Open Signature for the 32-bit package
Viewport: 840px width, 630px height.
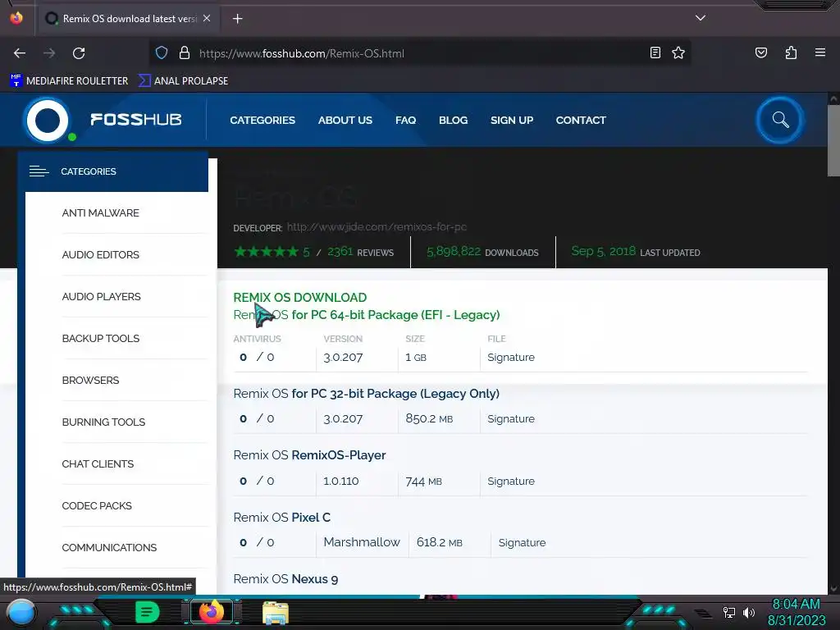(511, 418)
